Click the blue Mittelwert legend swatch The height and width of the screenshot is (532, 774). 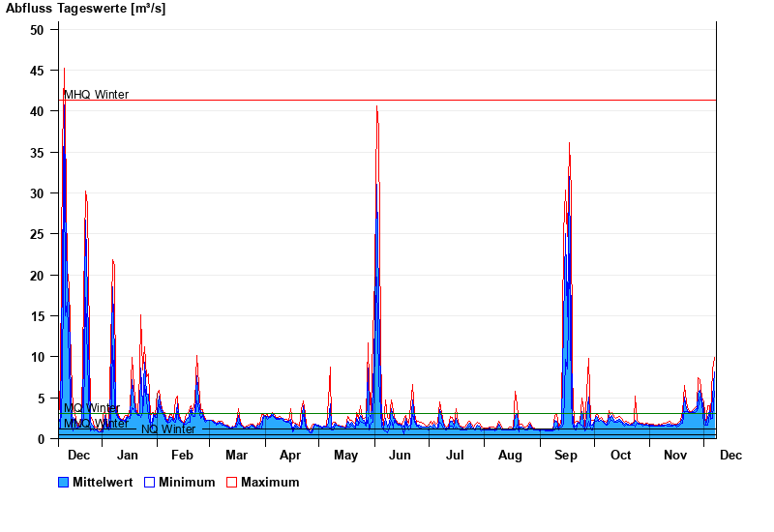coord(64,482)
